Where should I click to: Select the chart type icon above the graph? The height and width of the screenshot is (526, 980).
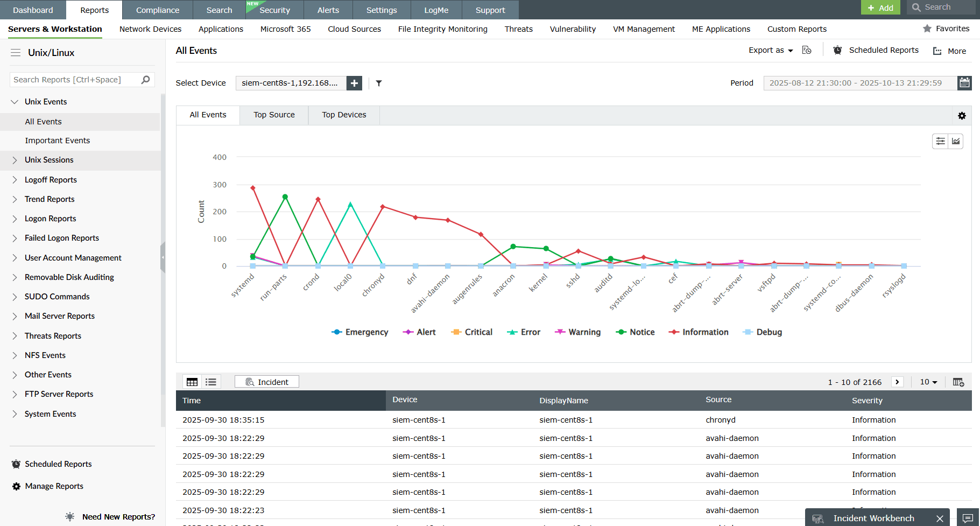956,141
